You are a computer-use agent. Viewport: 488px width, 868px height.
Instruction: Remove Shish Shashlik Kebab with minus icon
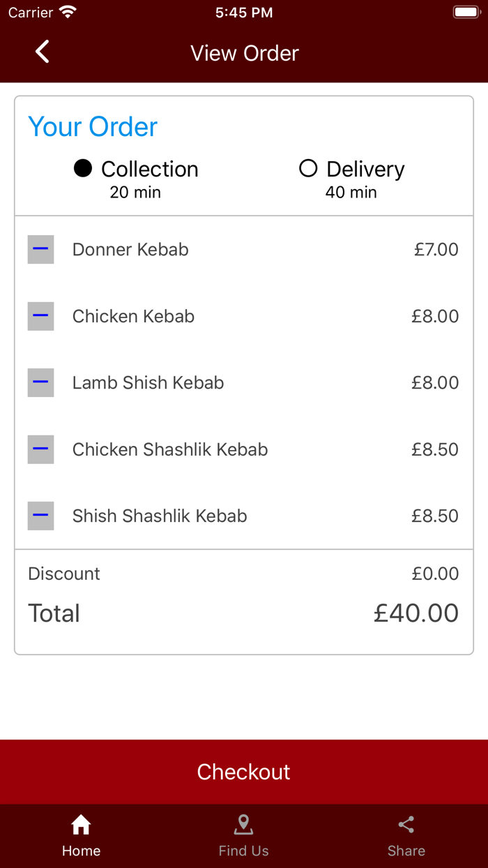point(40,516)
